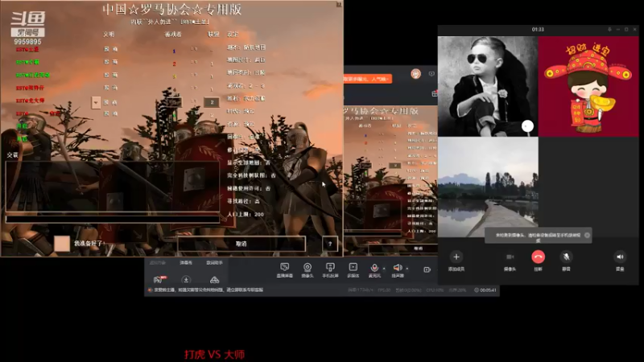Image resolution: width=644 pixels, height=362 pixels.
Task: Click the download icon in stream toolbar
Action: tap(186, 280)
